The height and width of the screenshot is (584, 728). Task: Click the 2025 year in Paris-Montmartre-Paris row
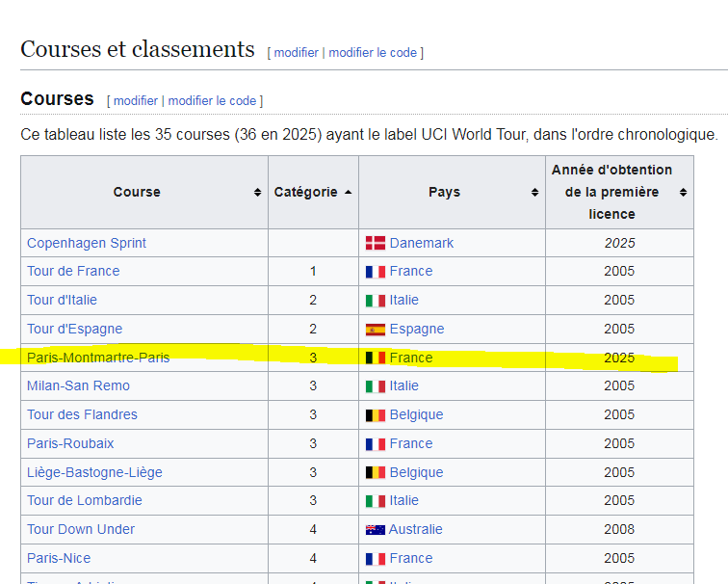pyautogui.click(x=619, y=358)
